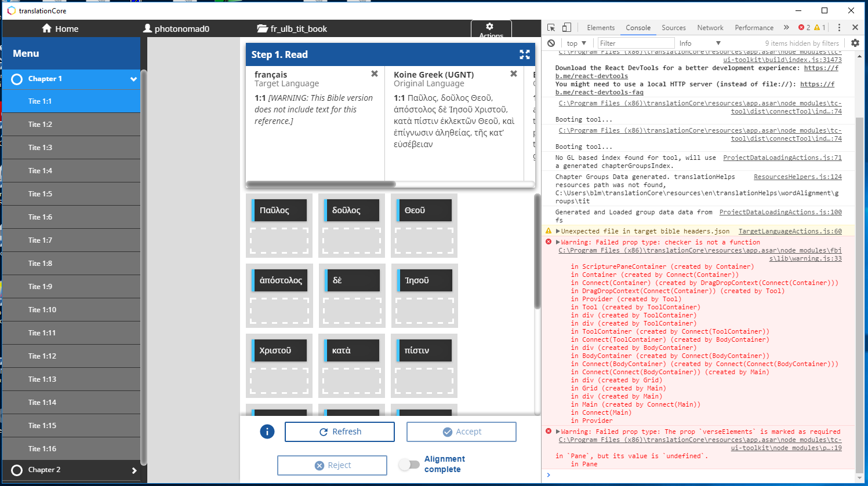Select verse Tite 1:2 in the menu
Screen dimensions: 868x486
pos(71,124)
